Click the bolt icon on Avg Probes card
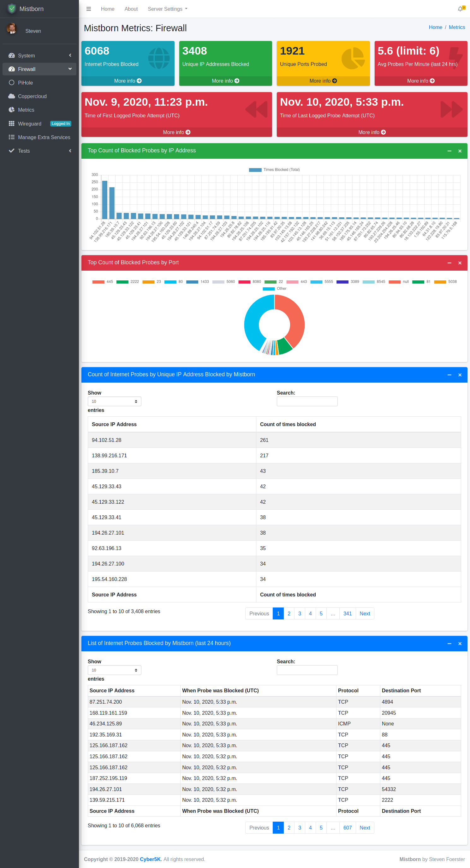The image size is (470, 868). coord(455,58)
